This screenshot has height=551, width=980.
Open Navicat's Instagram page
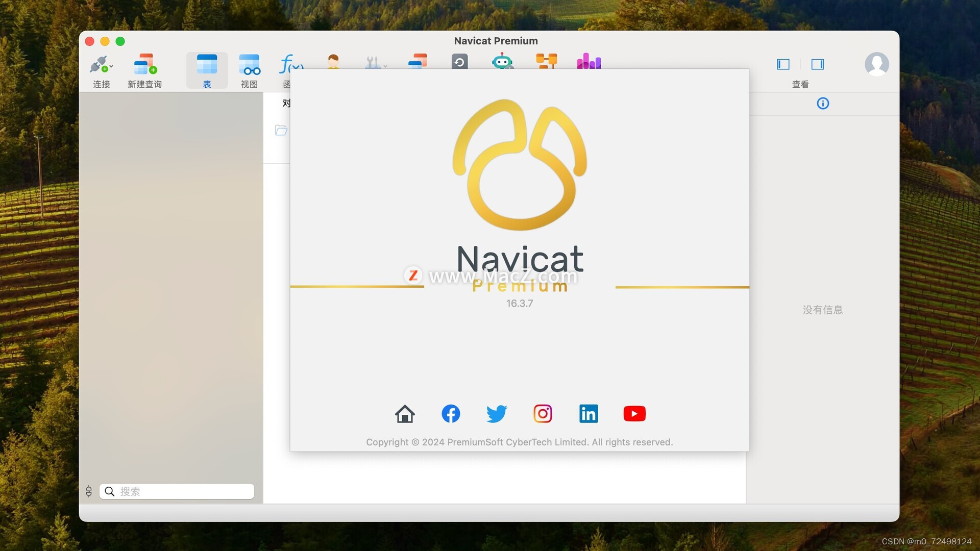tap(543, 414)
